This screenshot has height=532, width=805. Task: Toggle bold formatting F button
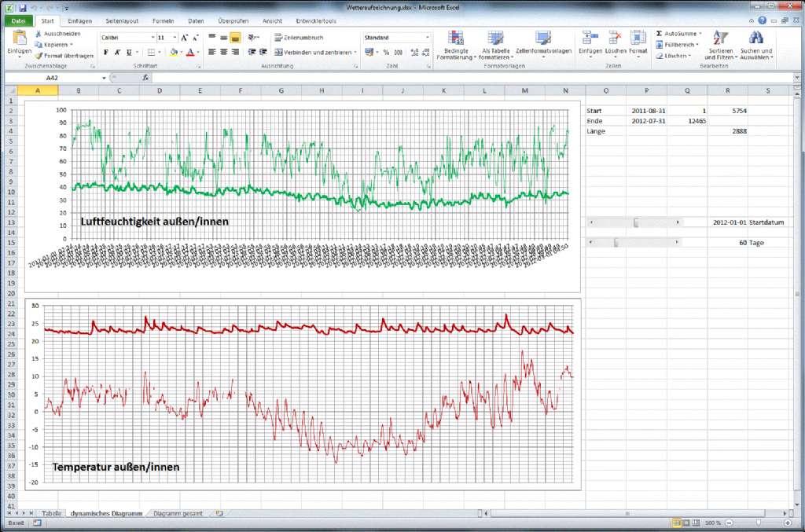tap(106, 53)
